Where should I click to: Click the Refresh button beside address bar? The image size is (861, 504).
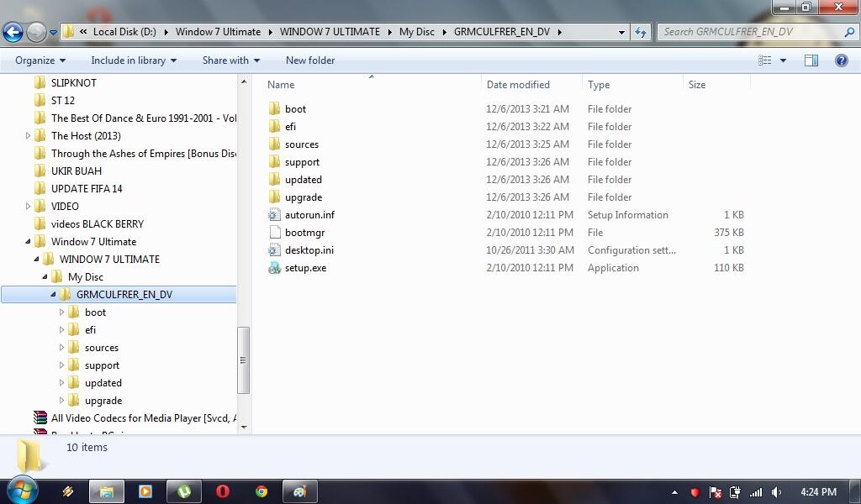640,33
